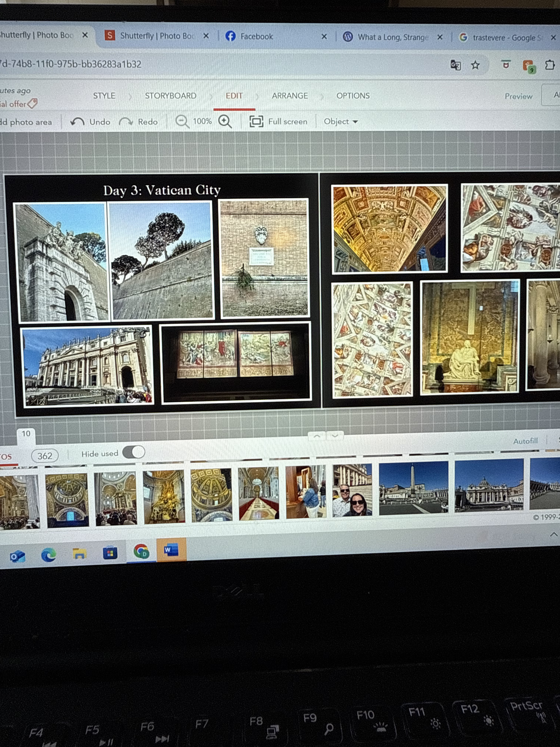Close the trastevere Google Search tab
Screen dimensions: 560x747
pyautogui.click(x=553, y=37)
